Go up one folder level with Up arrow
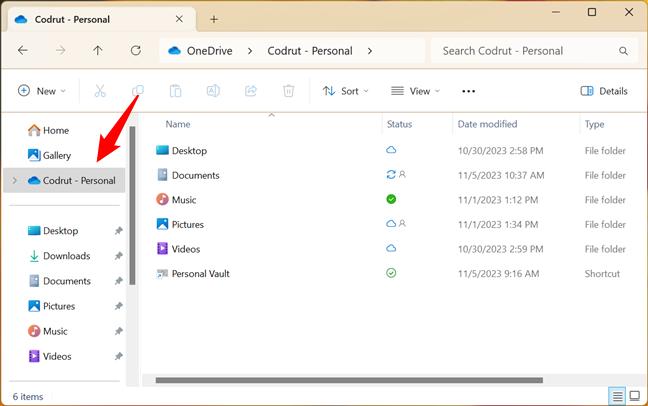Screen dimensions: 648x406 97,51
